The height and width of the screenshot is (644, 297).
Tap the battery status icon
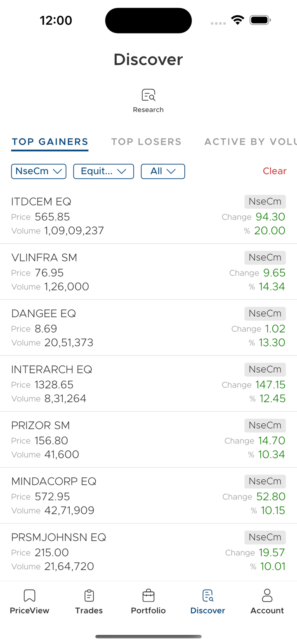(260, 20)
